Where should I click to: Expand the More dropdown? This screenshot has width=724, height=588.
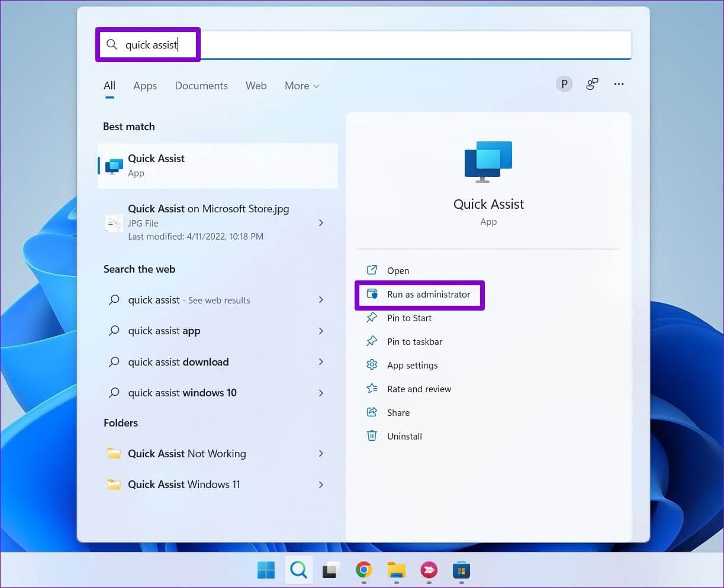coord(302,86)
